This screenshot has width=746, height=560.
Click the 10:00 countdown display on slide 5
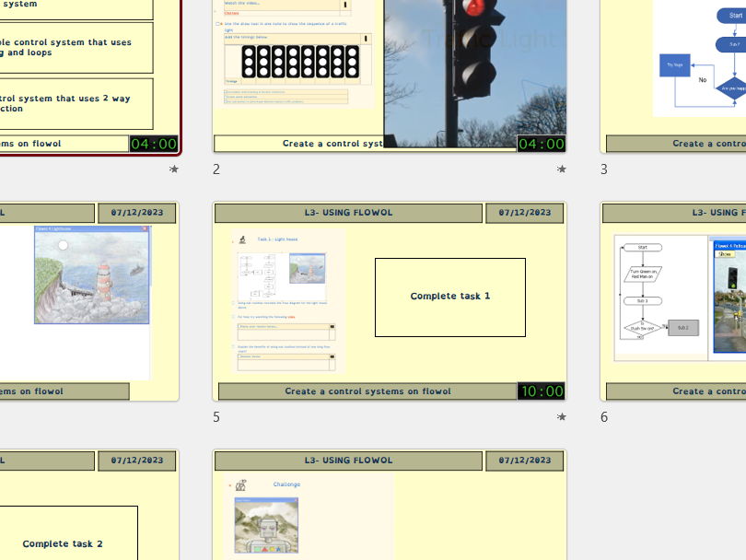pyautogui.click(x=541, y=391)
